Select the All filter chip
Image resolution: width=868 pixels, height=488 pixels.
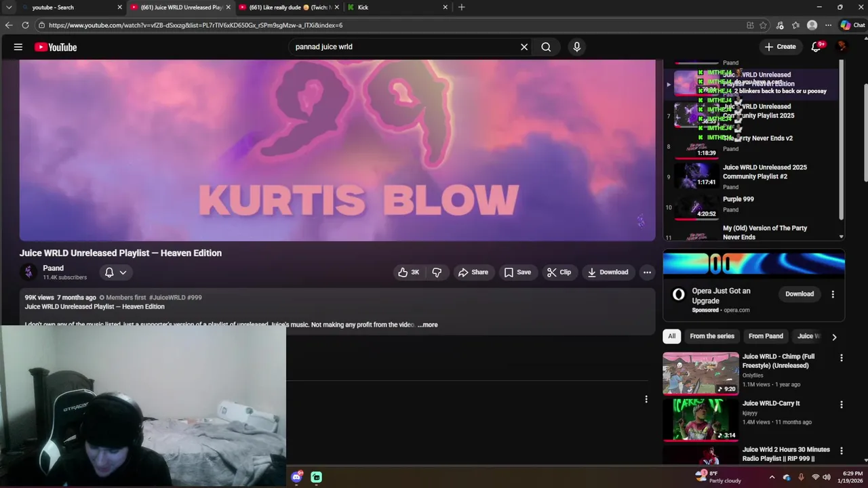[671, 336]
